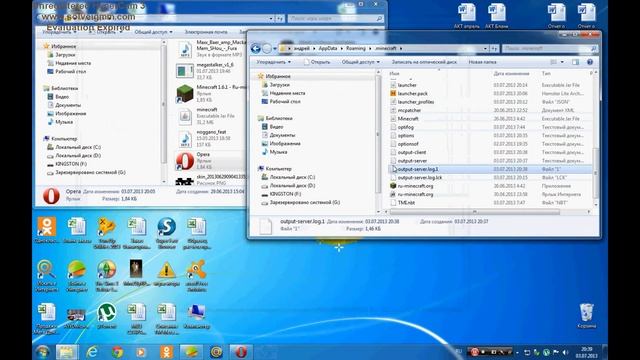Open Упорядочить dropdown in .minecraft window
Image resolution: width=640 pixels, height=360 pixels.
pyautogui.click(x=273, y=62)
